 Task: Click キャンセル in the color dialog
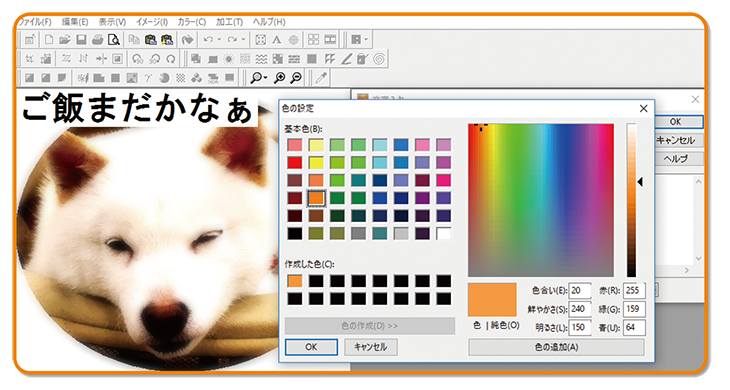(x=371, y=347)
